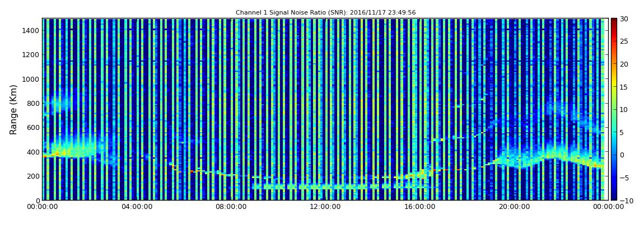Click the 800 range tick label

coord(33,103)
